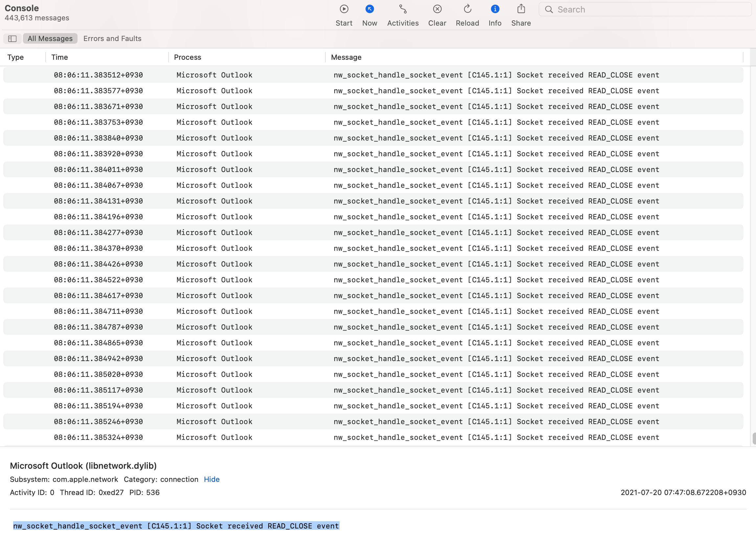Image resolution: width=756 pixels, height=558 pixels.
Task: Reload the log with Reload icon
Action: [467, 10]
